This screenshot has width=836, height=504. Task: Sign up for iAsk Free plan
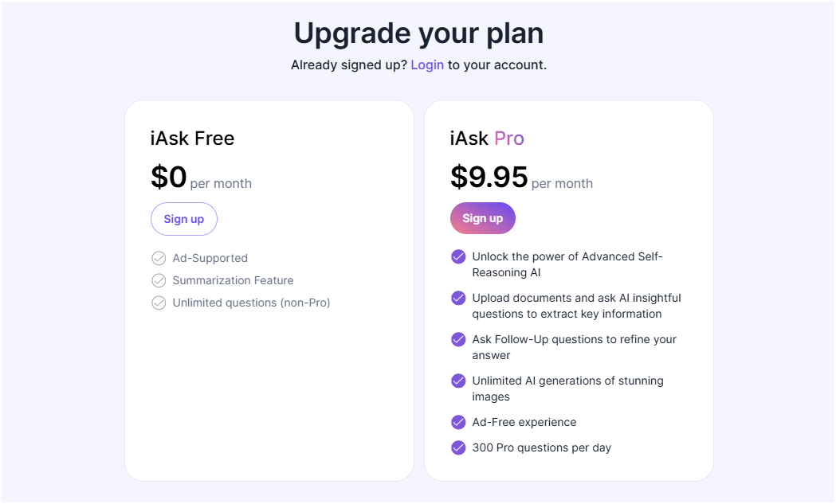(x=184, y=219)
